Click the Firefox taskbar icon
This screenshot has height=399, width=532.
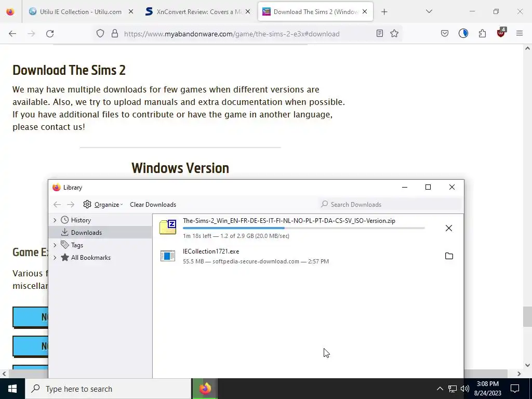205,389
